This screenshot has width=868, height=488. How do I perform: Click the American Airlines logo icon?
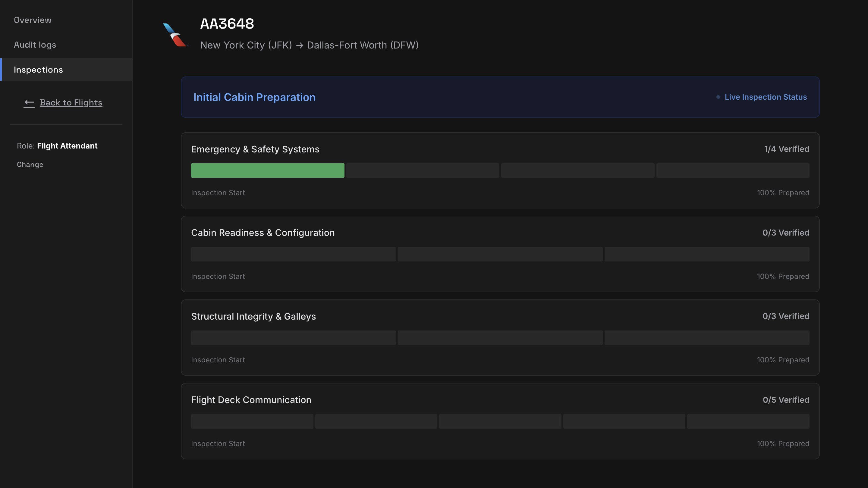point(175,35)
